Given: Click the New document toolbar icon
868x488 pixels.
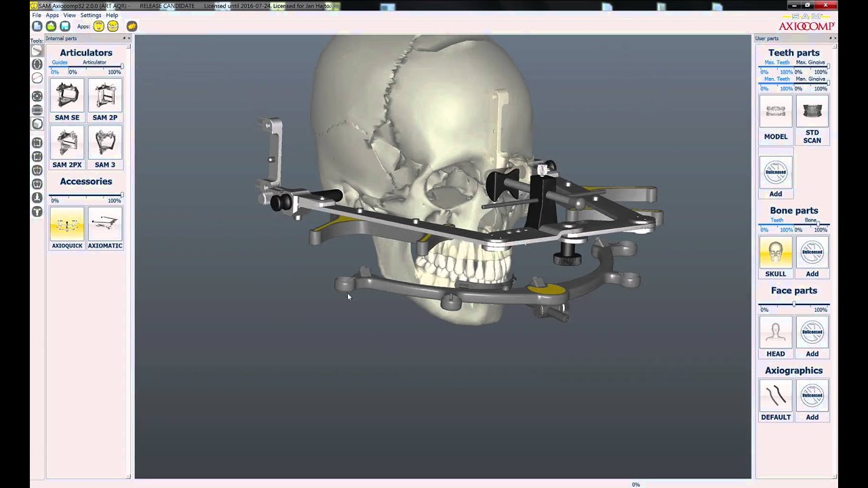Looking at the screenshot, I should point(37,26).
